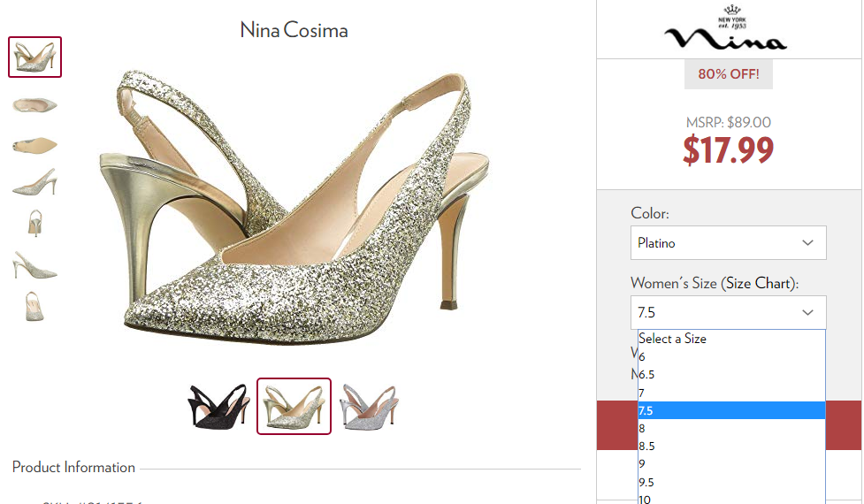Image resolution: width=864 pixels, height=504 pixels.
Task: Click the Nina Cosima product title
Action: (294, 30)
